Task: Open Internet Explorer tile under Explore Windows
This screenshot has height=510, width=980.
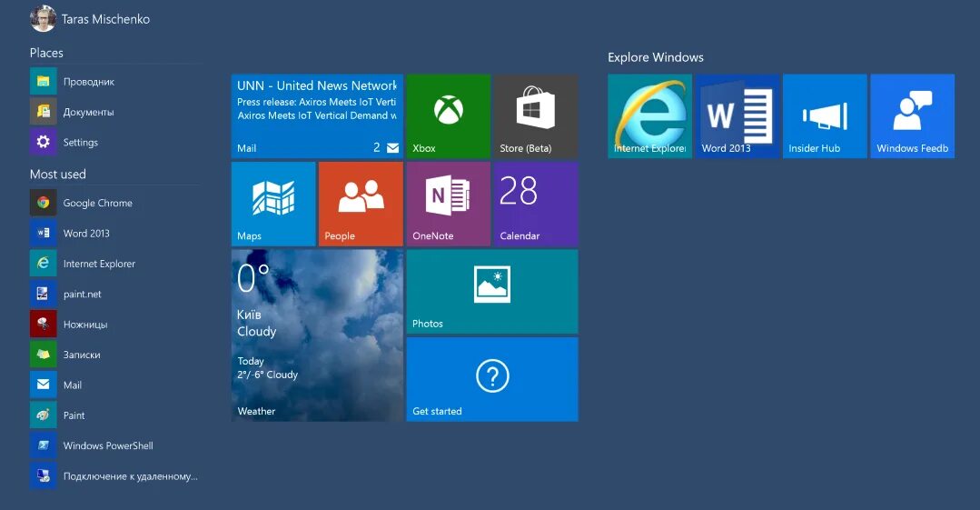Action: pos(649,116)
